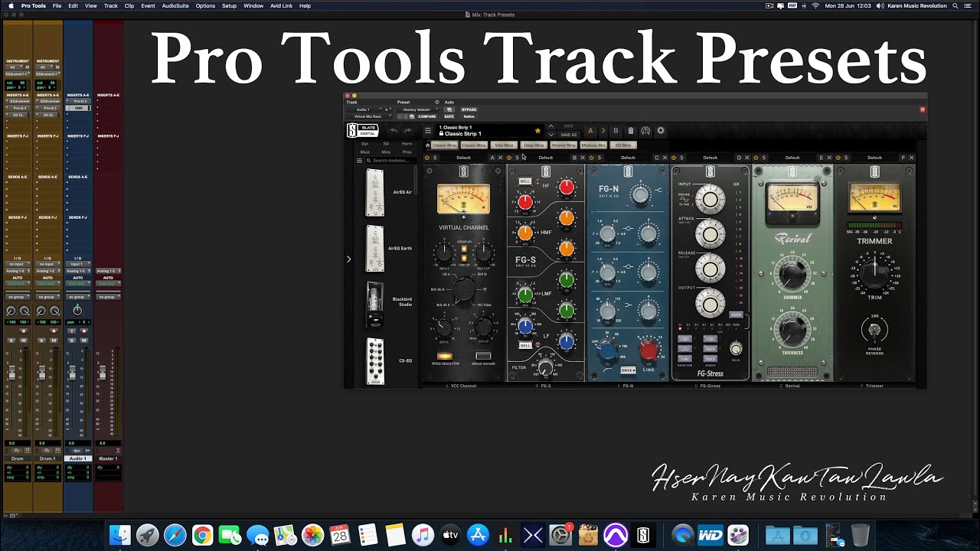Open the Trimmer Default preset dropdown
The image size is (980, 551).
pyautogui.click(x=874, y=158)
